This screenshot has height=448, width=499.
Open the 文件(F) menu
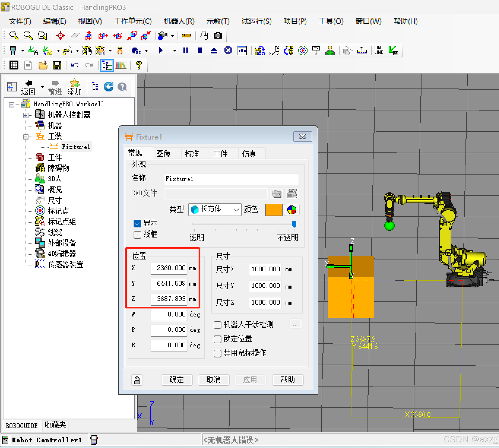pyautogui.click(x=20, y=21)
